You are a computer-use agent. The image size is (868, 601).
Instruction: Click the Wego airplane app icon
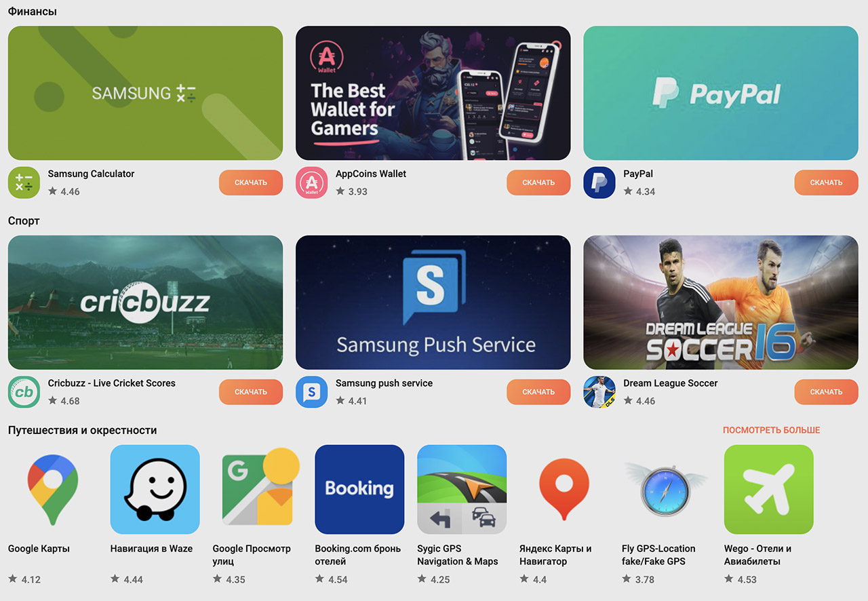pos(768,490)
